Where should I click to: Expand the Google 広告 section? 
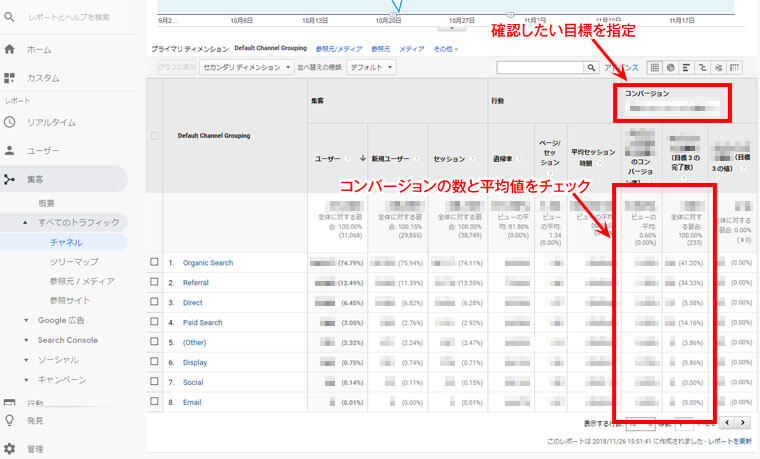[x=26, y=321]
